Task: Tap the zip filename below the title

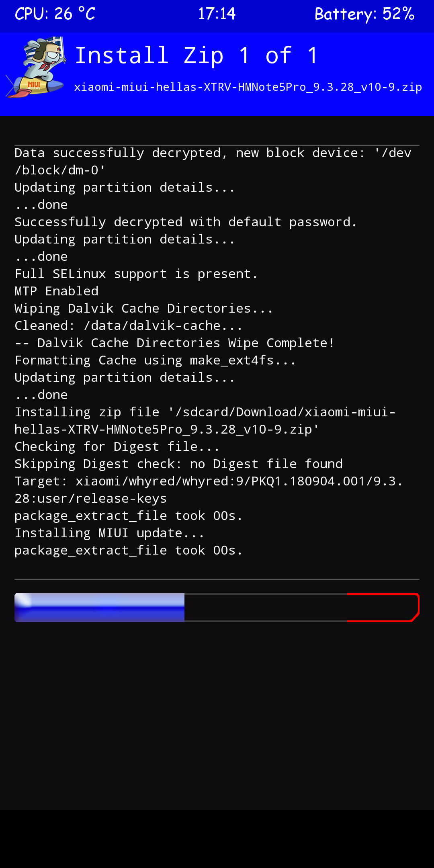Action: [x=248, y=87]
